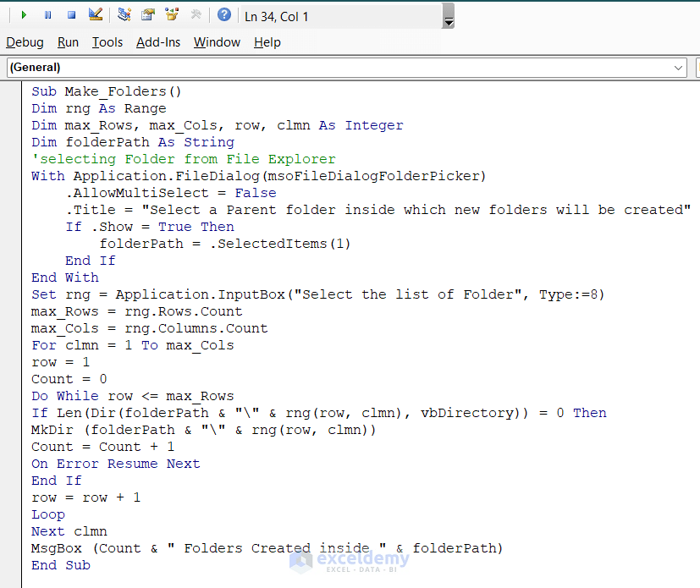
Task: Click the 'End With' line
Action: coord(64,278)
